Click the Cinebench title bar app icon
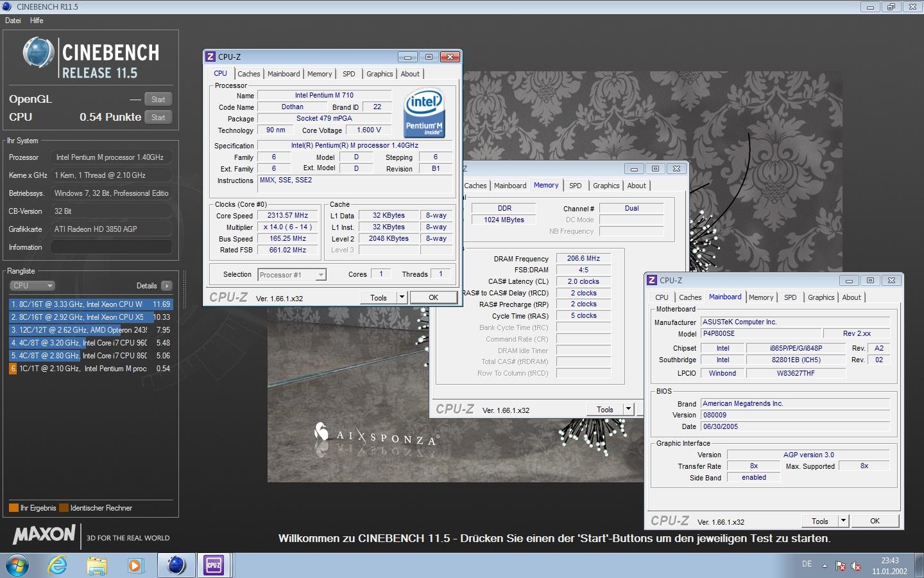Viewport: 924px width, 578px height. (7, 6)
